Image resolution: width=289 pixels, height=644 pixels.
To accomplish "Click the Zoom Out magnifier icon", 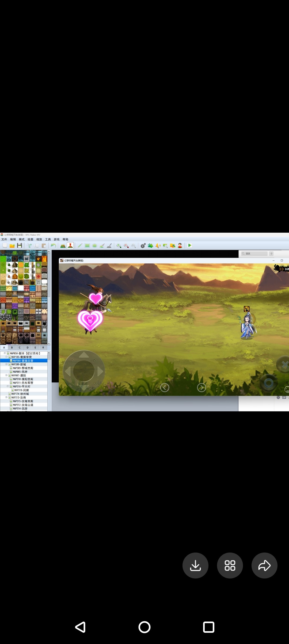I will pos(126,246).
